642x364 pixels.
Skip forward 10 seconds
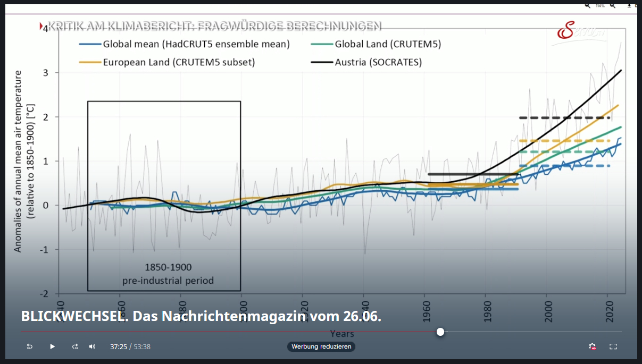[x=75, y=346]
